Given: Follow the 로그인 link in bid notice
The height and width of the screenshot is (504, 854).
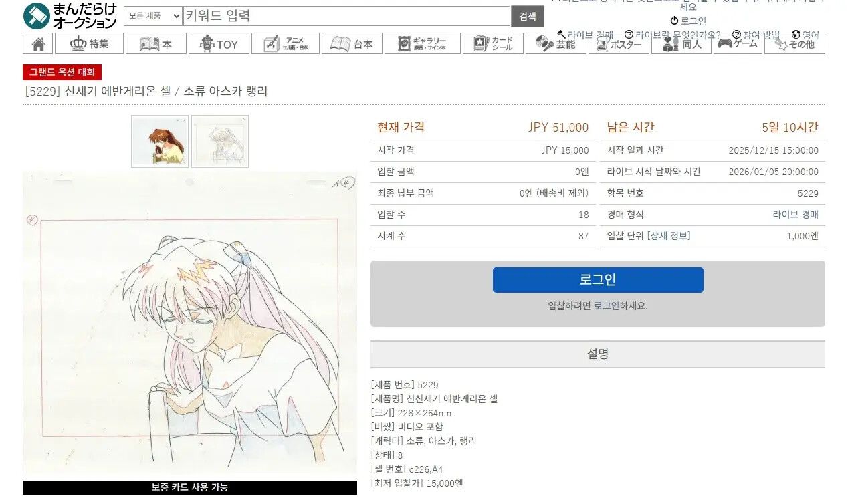Looking at the screenshot, I should coord(606,306).
